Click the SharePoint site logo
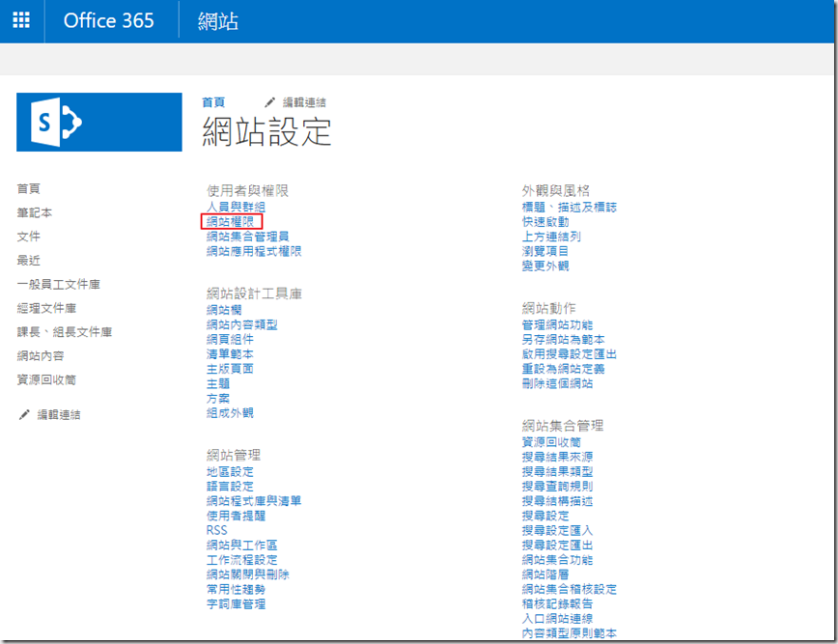Viewport: 838px width, 644px height. click(99, 123)
